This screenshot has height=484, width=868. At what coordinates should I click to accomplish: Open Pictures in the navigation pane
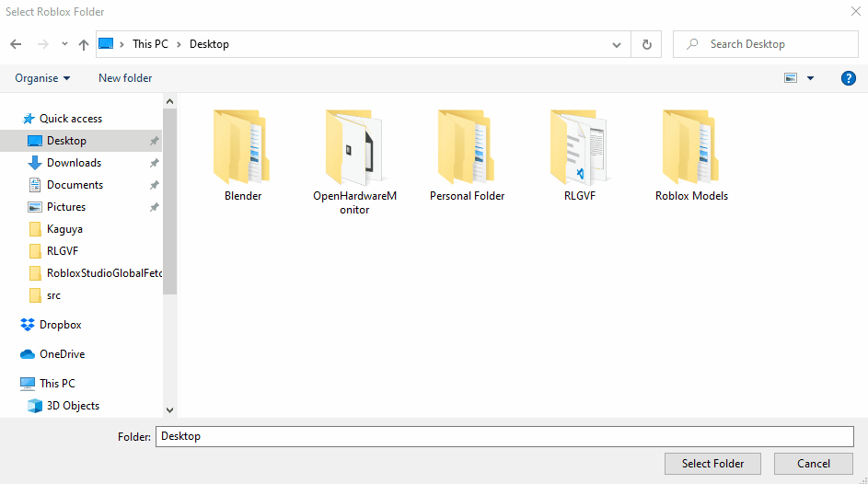click(x=66, y=207)
